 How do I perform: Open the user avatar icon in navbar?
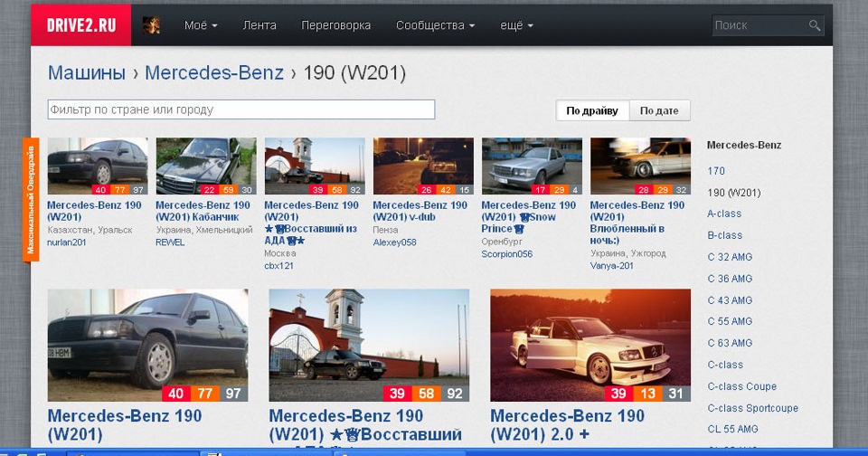point(151,25)
